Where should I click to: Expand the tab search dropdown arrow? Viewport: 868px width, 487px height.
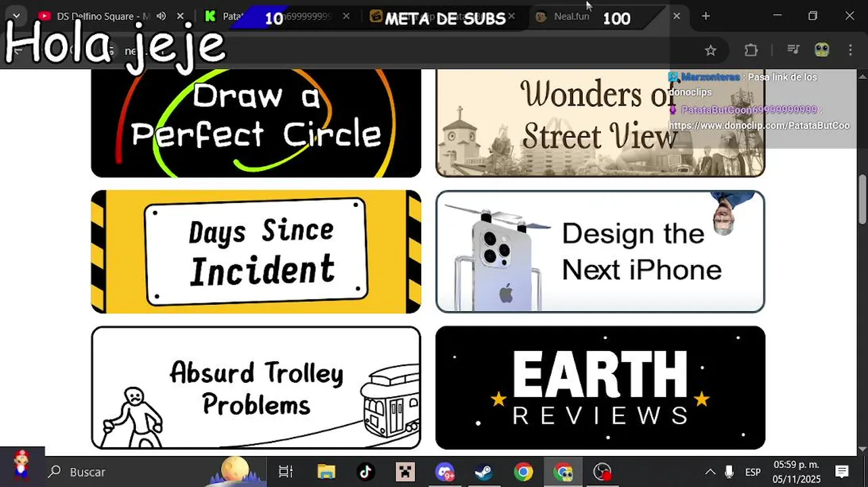tap(16, 16)
